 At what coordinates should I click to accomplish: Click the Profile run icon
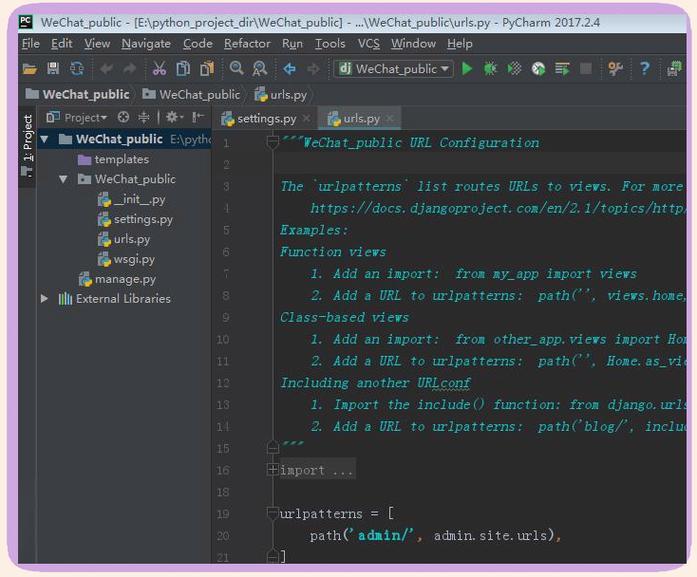pos(538,69)
